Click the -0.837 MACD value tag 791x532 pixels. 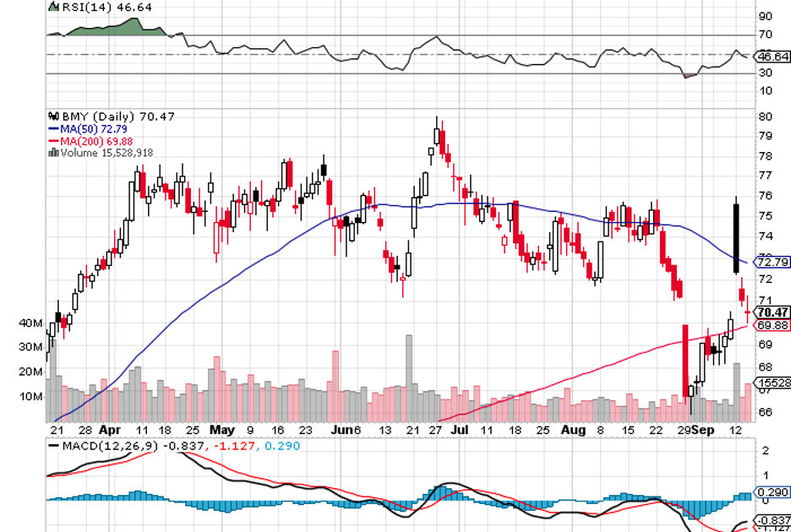coord(773,519)
